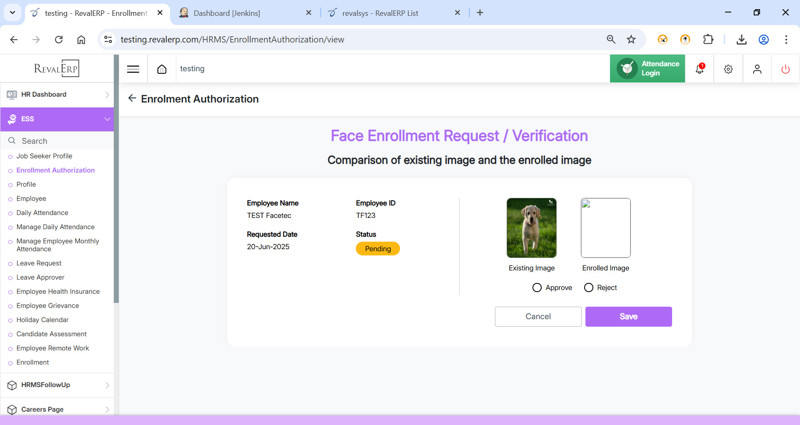
Task: Expand the HRMSFollowUp section
Action: click(57, 385)
